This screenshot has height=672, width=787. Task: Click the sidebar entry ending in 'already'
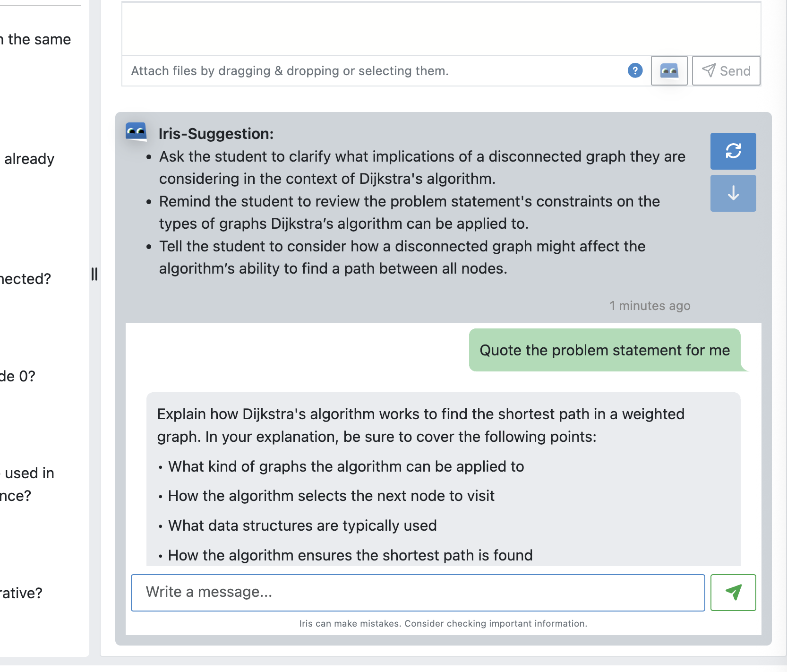click(x=29, y=159)
